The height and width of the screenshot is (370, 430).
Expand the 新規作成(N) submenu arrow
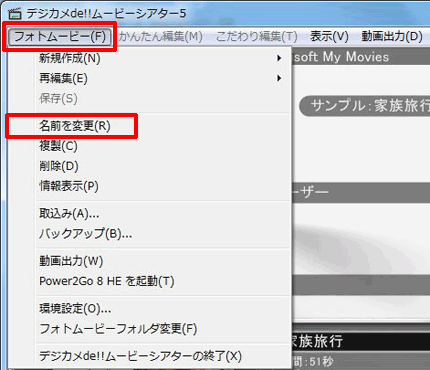(x=279, y=58)
